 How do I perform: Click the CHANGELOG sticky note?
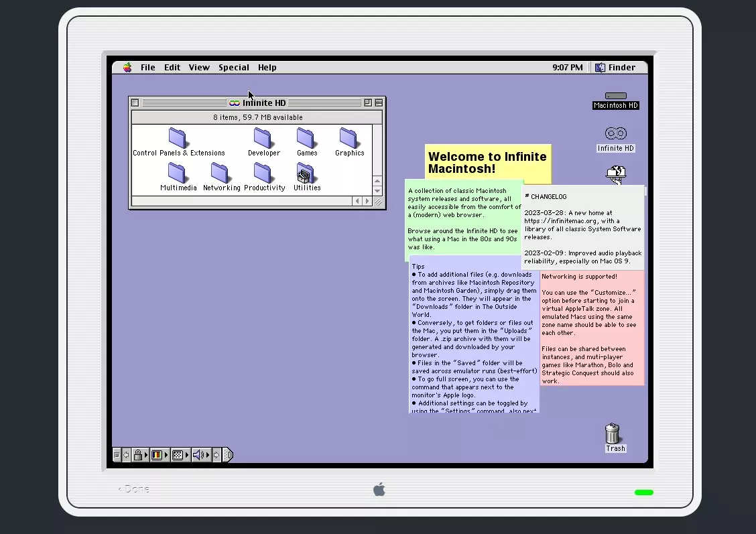[x=583, y=228]
